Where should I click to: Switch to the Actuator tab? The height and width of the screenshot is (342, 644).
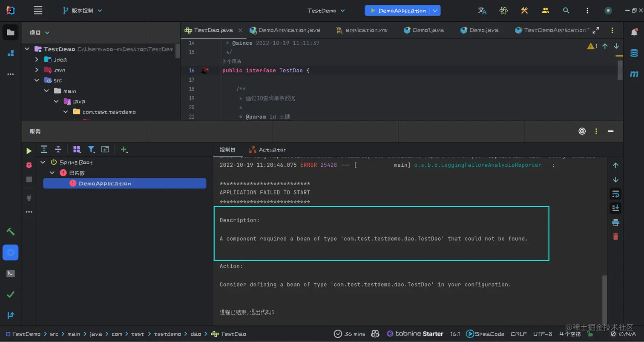[267, 150]
